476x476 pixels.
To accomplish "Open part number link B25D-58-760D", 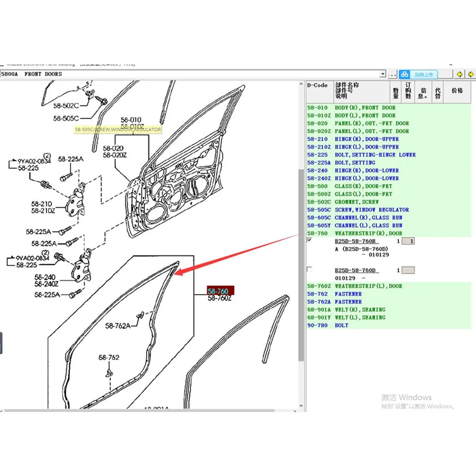I will 355,270.
